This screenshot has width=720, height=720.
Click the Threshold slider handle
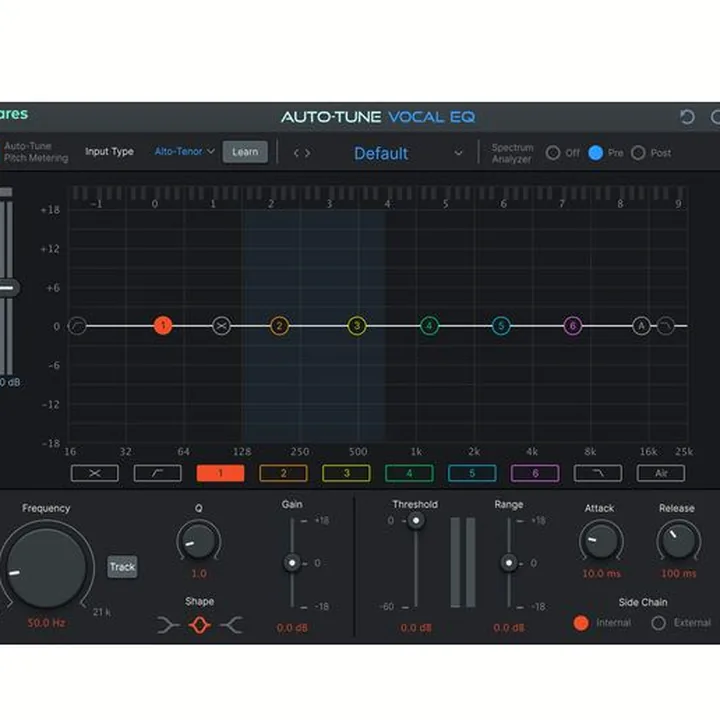(416, 520)
